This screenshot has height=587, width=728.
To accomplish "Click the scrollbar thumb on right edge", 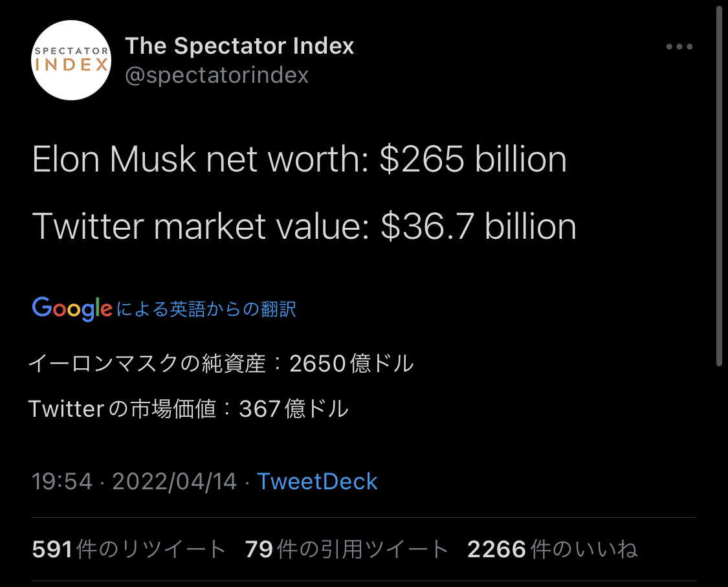I will [719, 186].
